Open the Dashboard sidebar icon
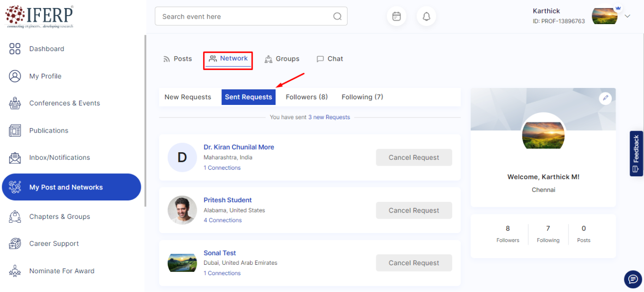Viewport: 644px width, 292px height. [x=15, y=49]
